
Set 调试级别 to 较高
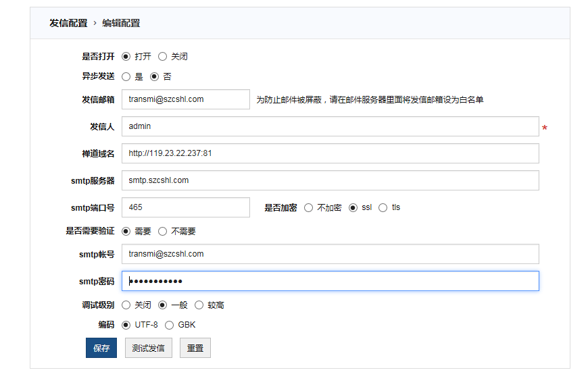[x=199, y=305]
